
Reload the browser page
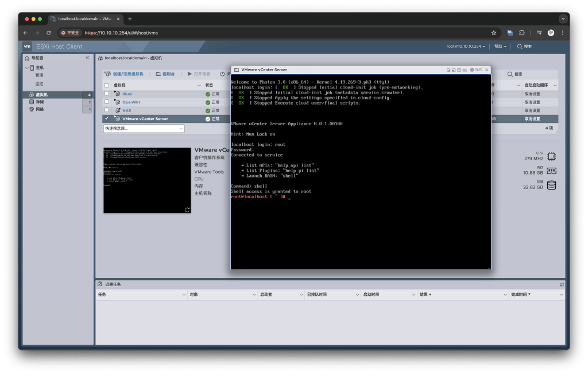coord(49,33)
